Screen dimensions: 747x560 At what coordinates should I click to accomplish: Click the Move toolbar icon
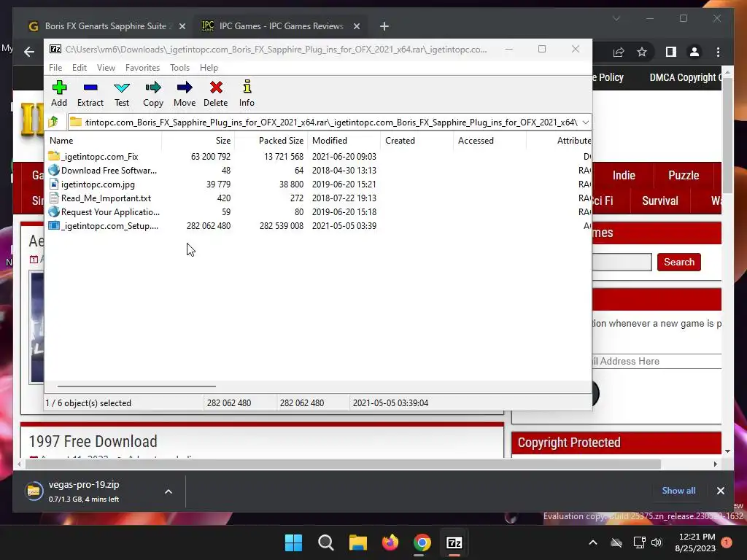tap(185, 93)
